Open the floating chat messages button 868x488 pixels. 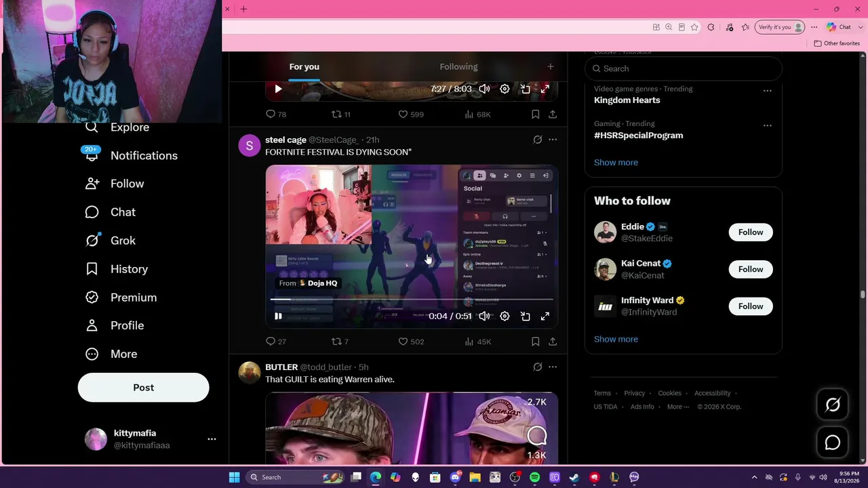[x=833, y=443]
